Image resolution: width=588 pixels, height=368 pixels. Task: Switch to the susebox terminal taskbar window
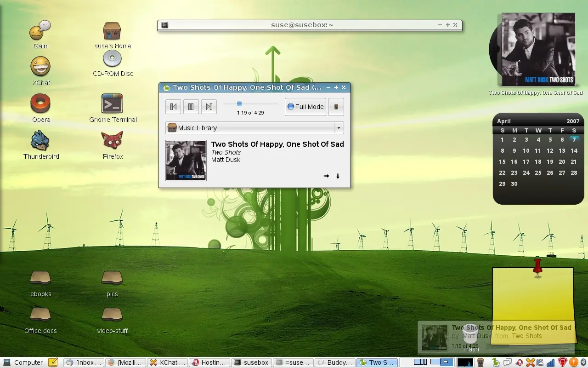pos(251,362)
